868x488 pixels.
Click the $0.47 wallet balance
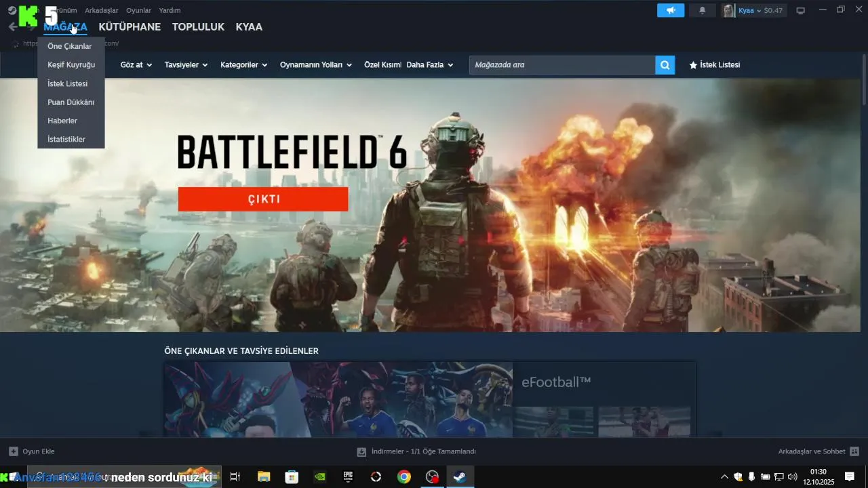(x=773, y=10)
